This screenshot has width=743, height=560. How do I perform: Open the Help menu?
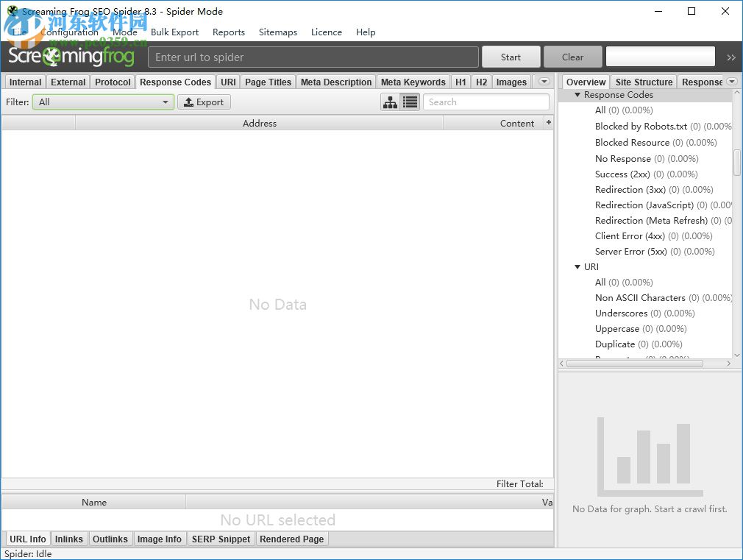coord(366,32)
